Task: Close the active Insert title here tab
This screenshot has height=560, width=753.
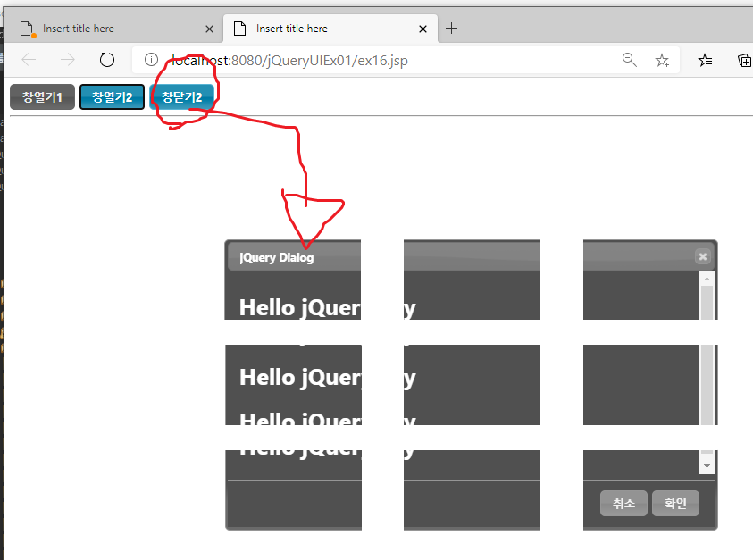Action: pyautogui.click(x=423, y=29)
